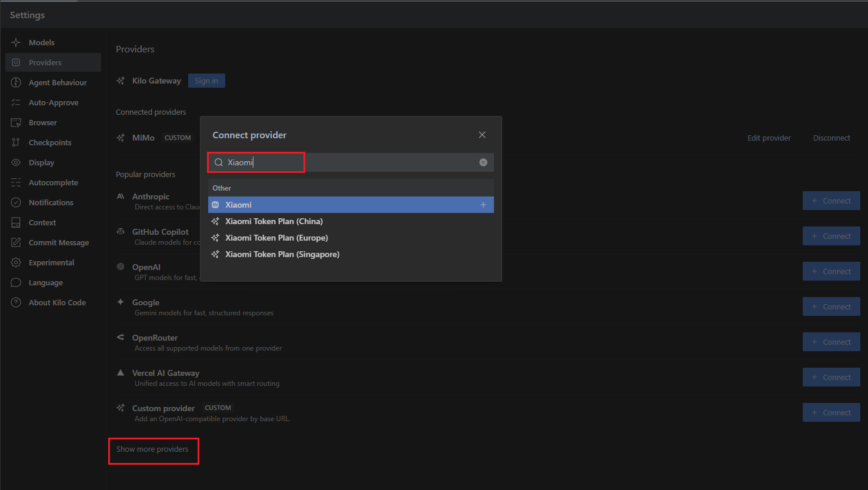Open Agent Behaviour settings
The image size is (868, 490).
pyautogui.click(x=53, y=82)
